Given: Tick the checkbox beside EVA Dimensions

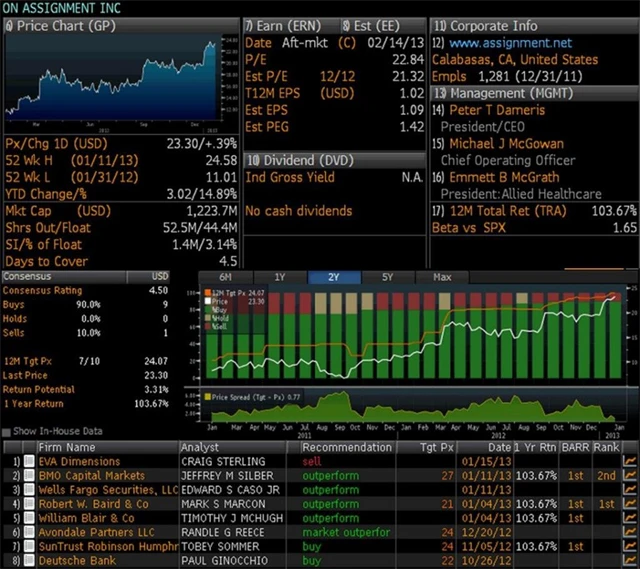Looking at the screenshot, I should pyautogui.click(x=30, y=462).
